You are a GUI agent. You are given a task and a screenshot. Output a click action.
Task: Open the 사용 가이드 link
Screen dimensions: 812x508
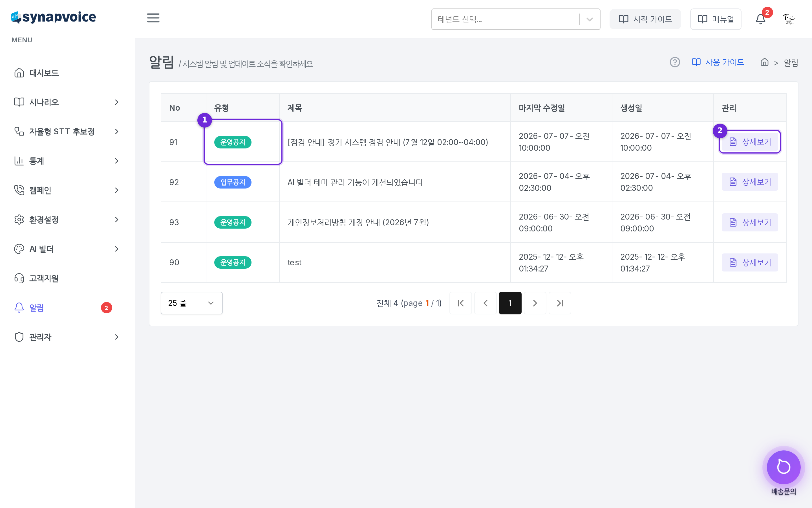(x=718, y=62)
